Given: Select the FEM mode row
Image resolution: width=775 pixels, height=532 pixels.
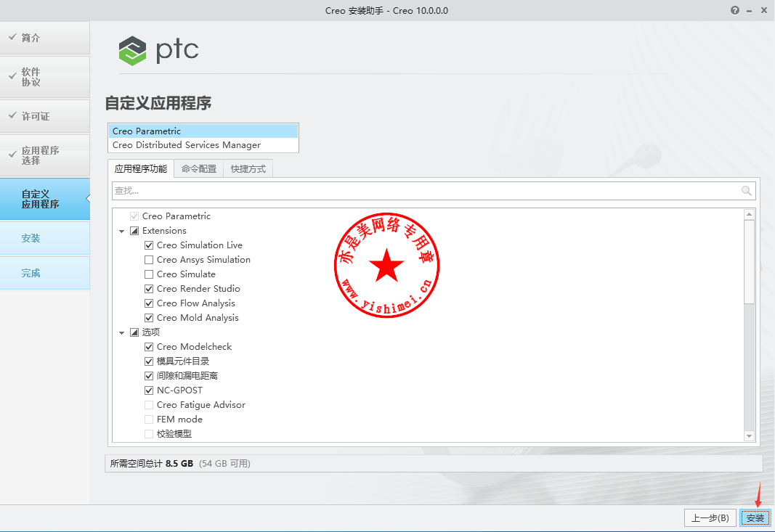Looking at the screenshot, I should 179,420.
